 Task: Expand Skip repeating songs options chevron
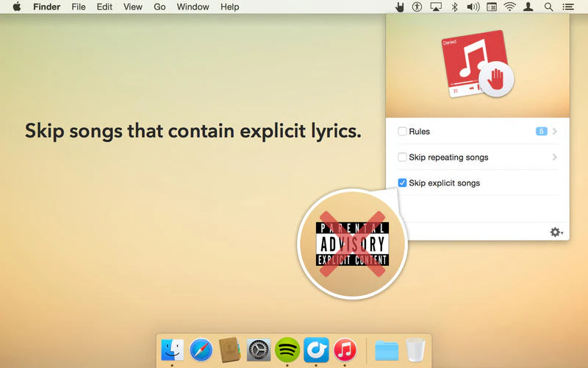point(555,157)
